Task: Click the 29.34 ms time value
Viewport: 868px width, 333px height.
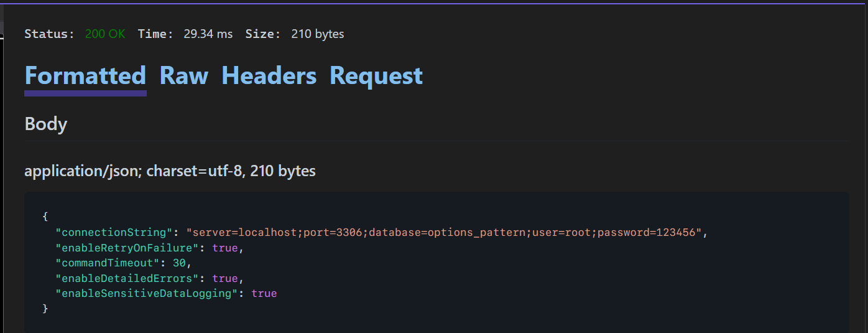Action: 208,34
